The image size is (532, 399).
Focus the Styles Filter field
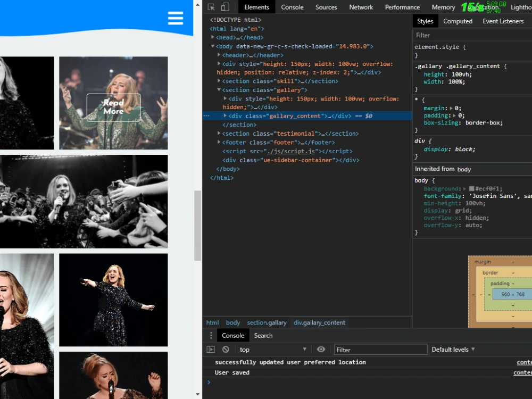pos(472,35)
